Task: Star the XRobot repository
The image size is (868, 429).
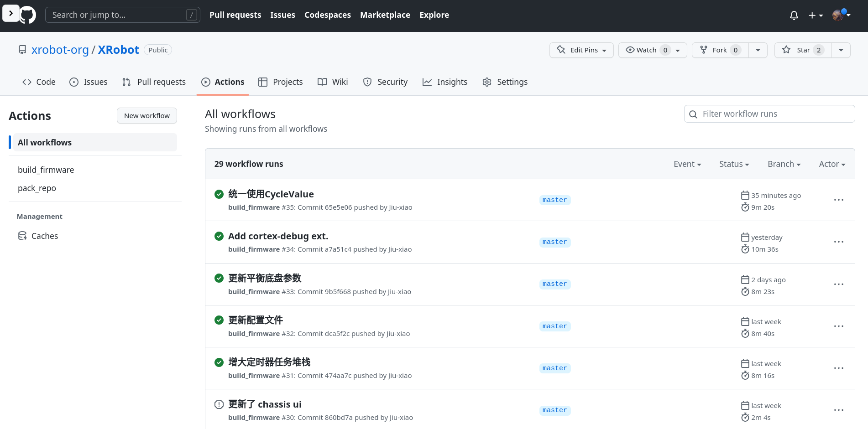Action: [x=803, y=50]
